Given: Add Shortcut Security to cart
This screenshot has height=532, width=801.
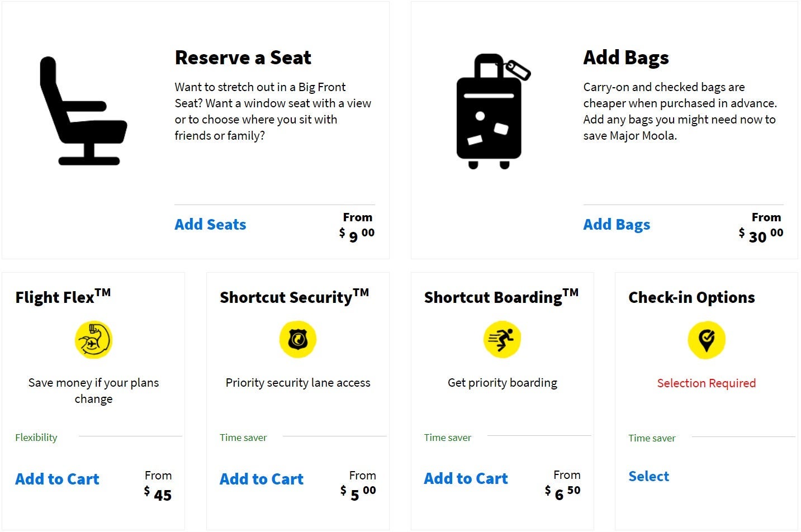Looking at the screenshot, I should (x=262, y=479).
